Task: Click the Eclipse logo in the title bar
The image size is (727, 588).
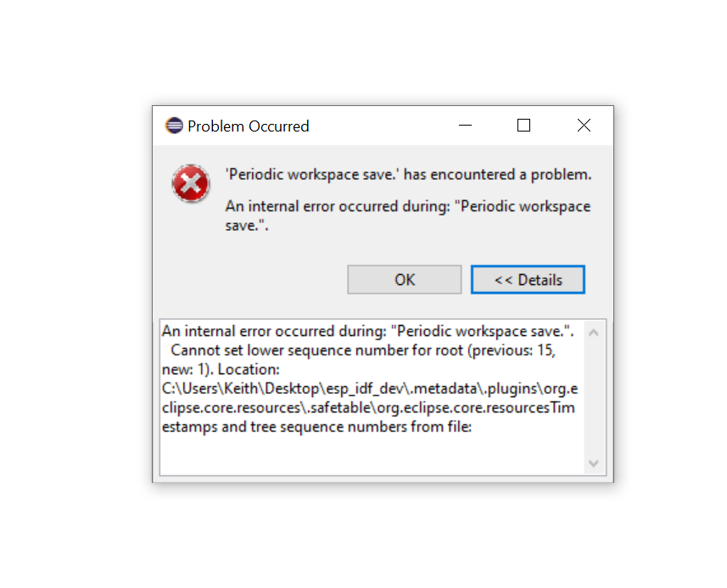Action: pyautogui.click(x=174, y=126)
